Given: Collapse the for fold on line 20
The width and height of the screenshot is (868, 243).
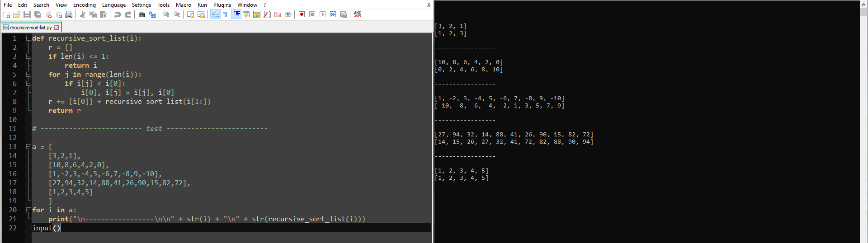Looking at the screenshot, I should coord(28,210).
